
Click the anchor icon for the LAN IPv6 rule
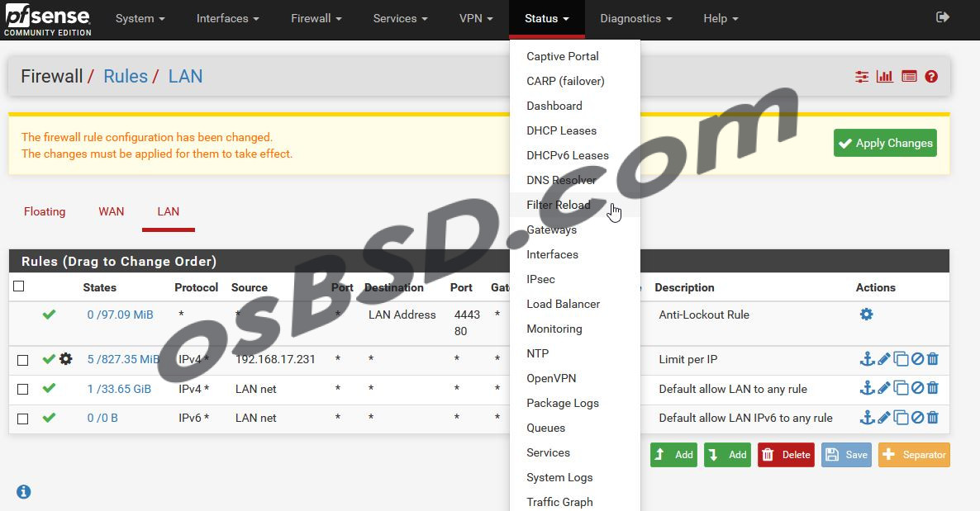(867, 417)
